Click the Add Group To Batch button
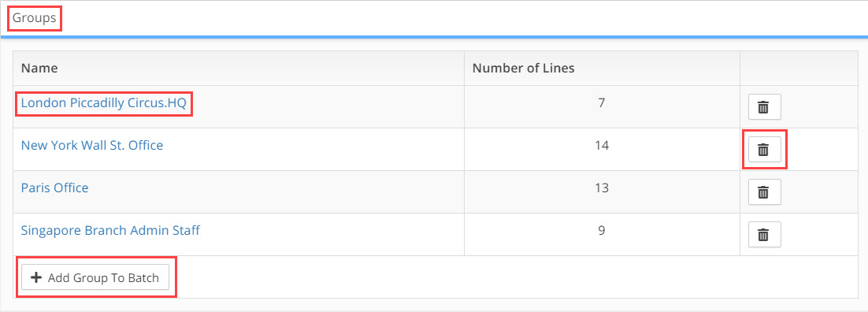Image resolution: width=868 pixels, height=312 pixels. tap(95, 277)
